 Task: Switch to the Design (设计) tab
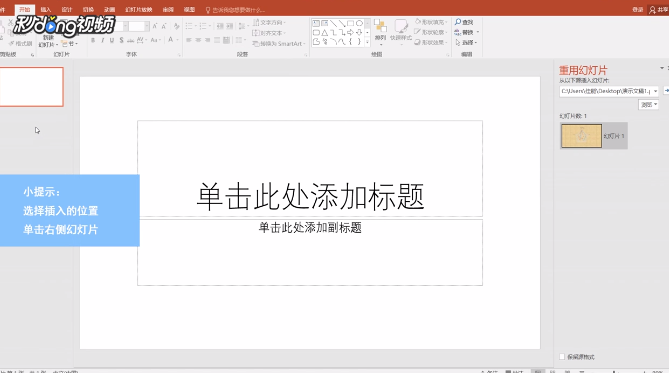coord(67,10)
